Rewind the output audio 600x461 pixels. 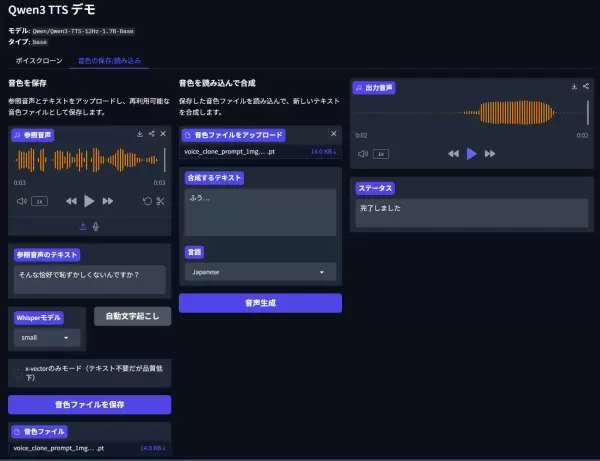coord(453,154)
